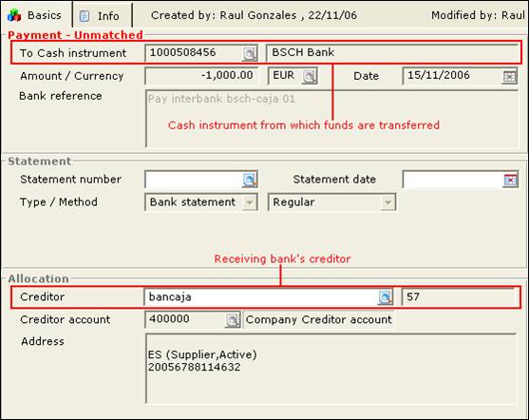
Task: Expand the Bank statement type dropdown
Action: pyautogui.click(x=250, y=202)
